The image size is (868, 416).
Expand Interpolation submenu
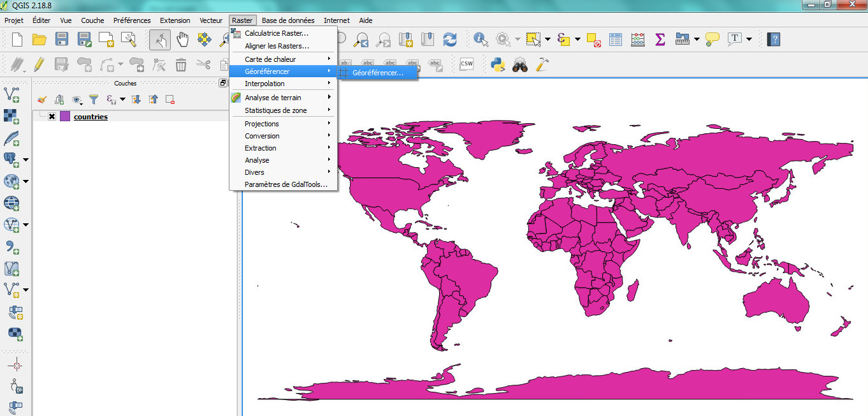pyautogui.click(x=283, y=84)
